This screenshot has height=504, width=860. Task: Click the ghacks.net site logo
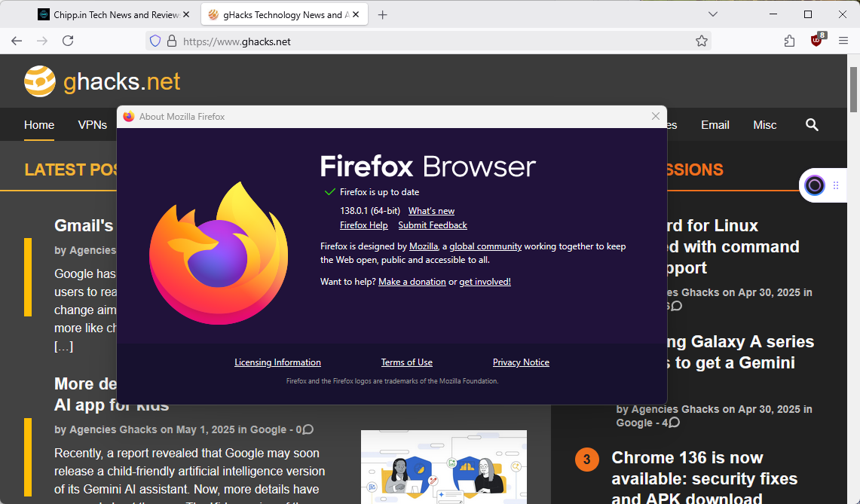click(x=102, y=81)
